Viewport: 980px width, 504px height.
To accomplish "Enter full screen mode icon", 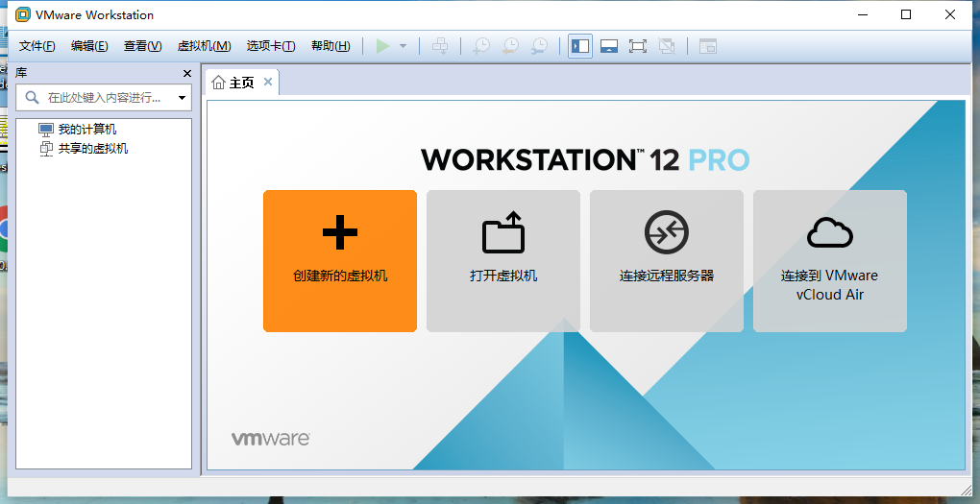I will tap(638, 46).
